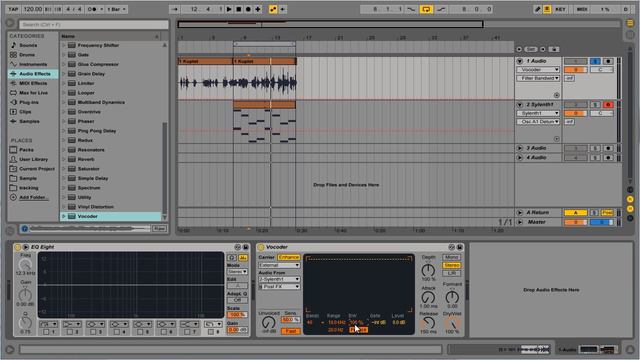Toggle Draw Mode pencil icon
This screenshot has height=360, width=640.
point(538,9)
